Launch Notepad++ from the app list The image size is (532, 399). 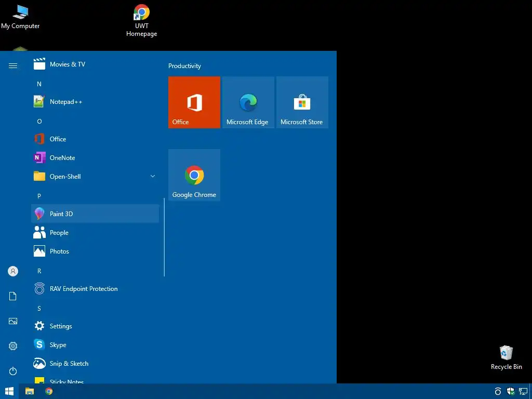95,101
